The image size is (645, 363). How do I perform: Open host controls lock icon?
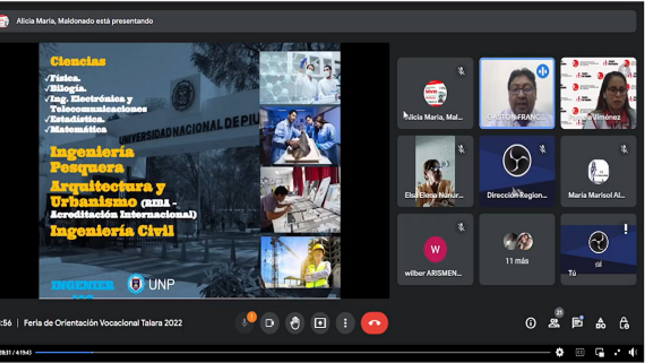pos(624,323)
